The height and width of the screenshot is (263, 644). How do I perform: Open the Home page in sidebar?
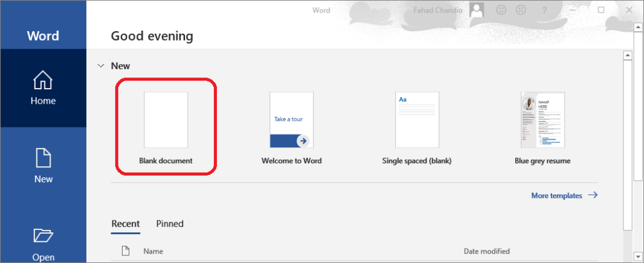(43, 88)
